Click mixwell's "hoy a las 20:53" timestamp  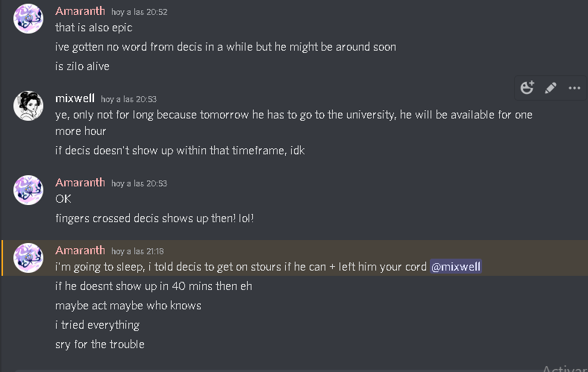128,99
